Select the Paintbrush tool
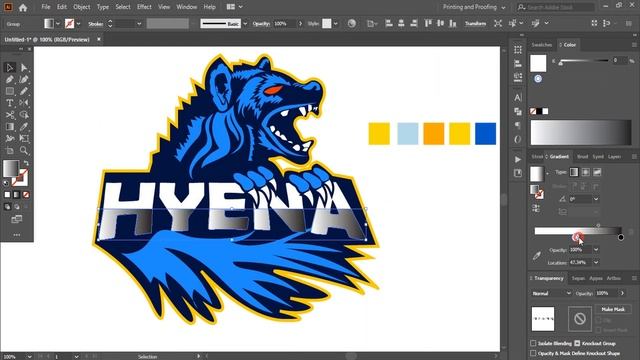 click(x=24, y=91)
